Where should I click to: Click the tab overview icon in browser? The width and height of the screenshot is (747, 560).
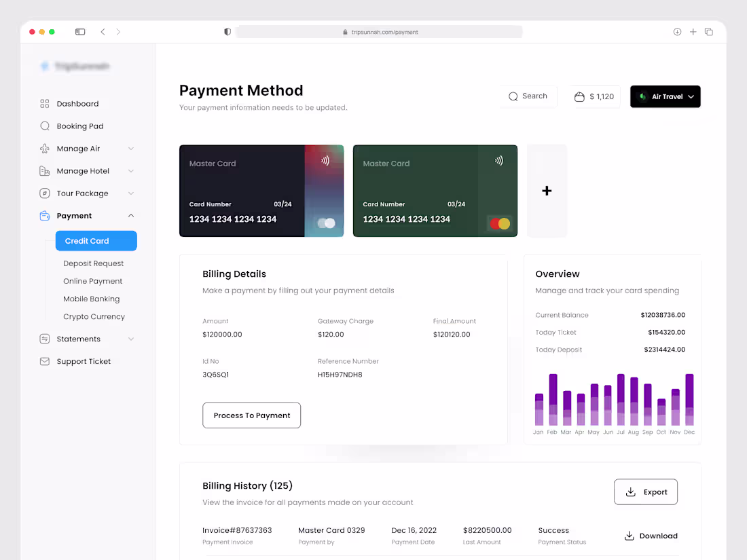point(709,32)
